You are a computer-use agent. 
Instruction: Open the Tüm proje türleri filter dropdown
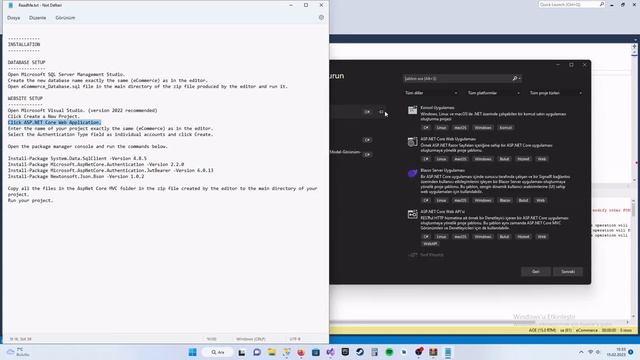556,93
